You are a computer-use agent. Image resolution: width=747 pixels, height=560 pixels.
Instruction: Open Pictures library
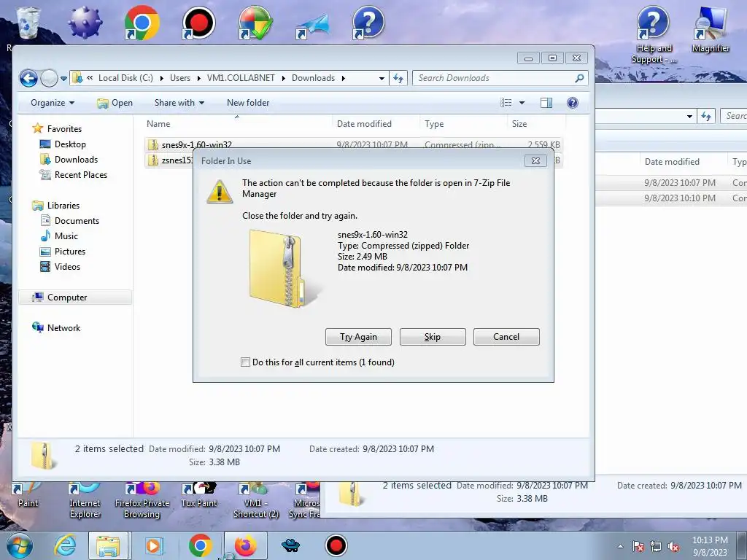[70, 251]
